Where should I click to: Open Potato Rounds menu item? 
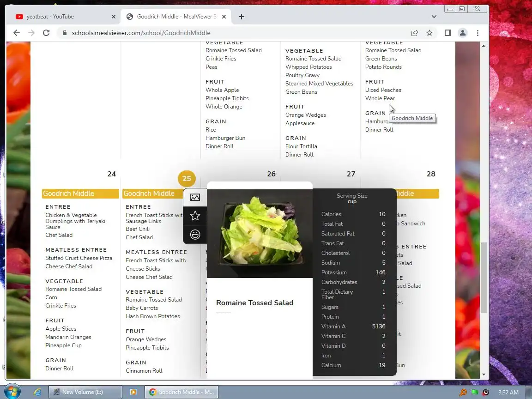coord(383,67)
